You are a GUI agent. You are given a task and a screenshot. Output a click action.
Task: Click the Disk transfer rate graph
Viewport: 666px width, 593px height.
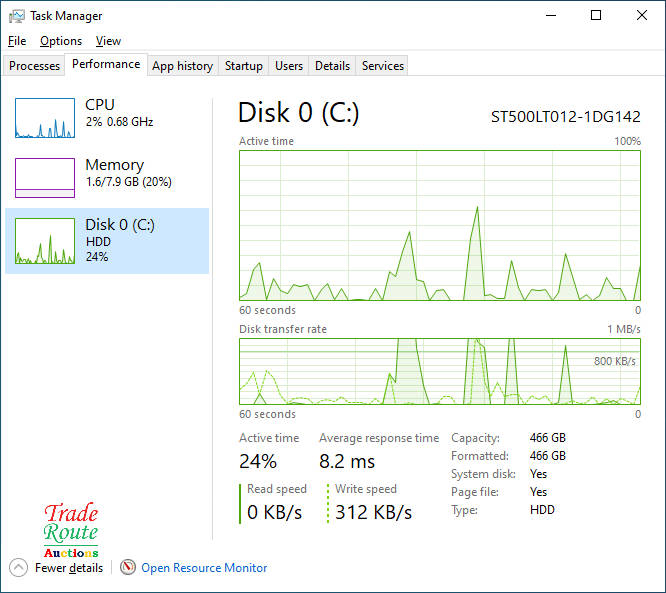coord(440,371)
